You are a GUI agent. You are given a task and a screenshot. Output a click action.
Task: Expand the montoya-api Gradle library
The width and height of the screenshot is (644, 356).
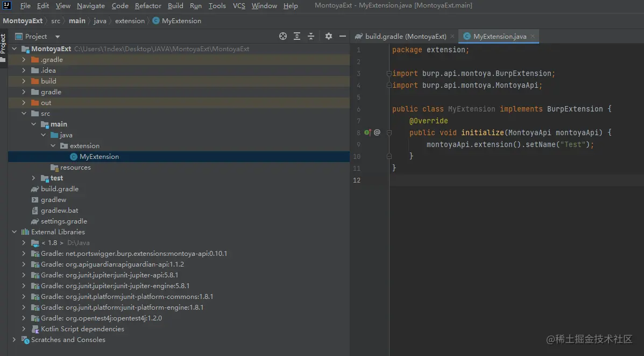tap(24, 254)
